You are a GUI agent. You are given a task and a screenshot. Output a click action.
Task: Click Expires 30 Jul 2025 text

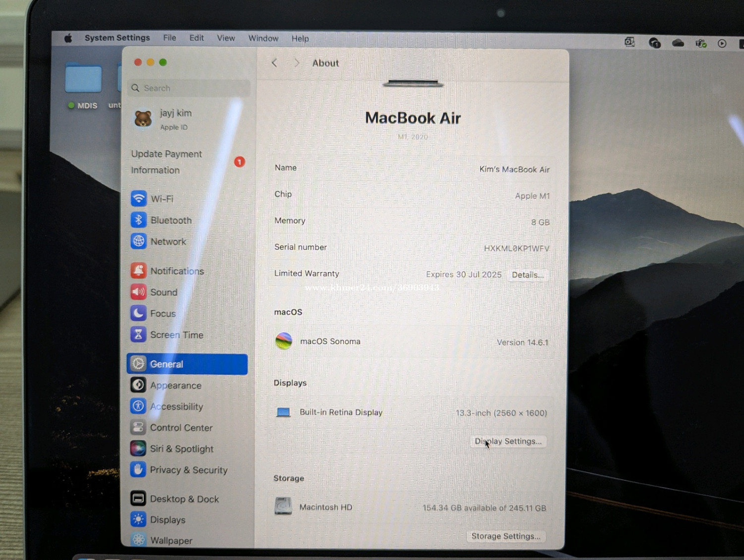click(x=464, y=275)
